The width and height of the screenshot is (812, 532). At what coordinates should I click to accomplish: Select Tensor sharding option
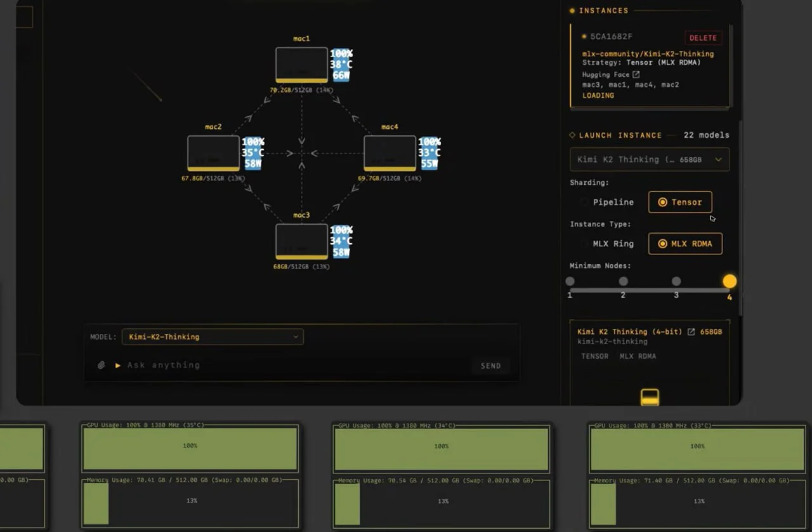(x=680, y=202)
